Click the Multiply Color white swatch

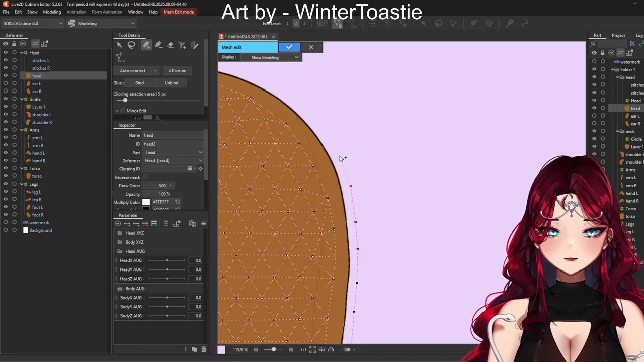click(146, 202)
